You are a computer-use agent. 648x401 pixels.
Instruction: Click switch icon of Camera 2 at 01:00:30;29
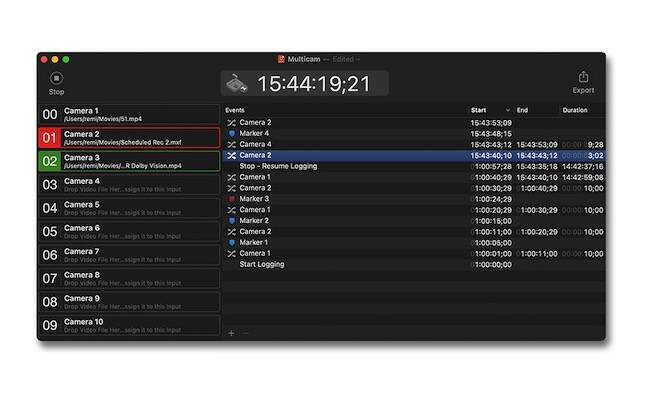(231, 188)
